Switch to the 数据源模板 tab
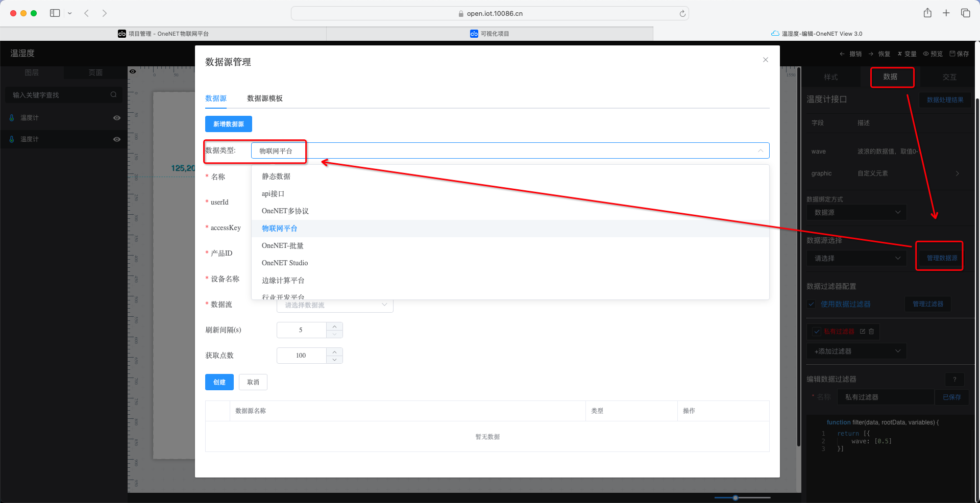The height and width of the screenshot is (503, 980). [x=264, y=98]
